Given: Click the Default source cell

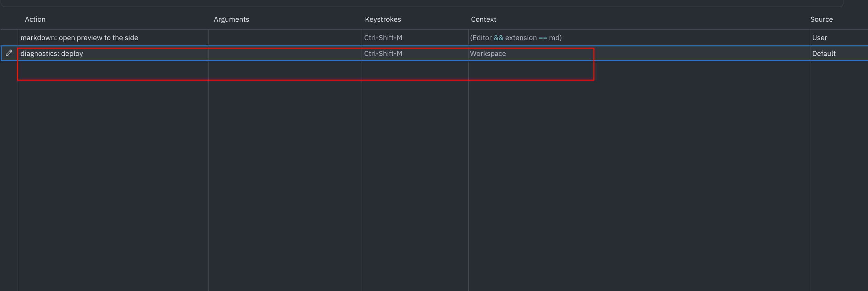Looking at the screenshot, I should (x=824, y=54).
